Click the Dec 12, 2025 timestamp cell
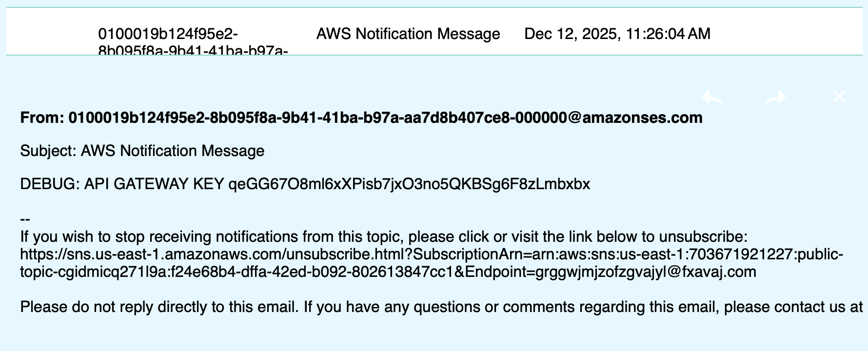This screenshot has height=351, width=868. pyautogui.click(x=617, y=34)
